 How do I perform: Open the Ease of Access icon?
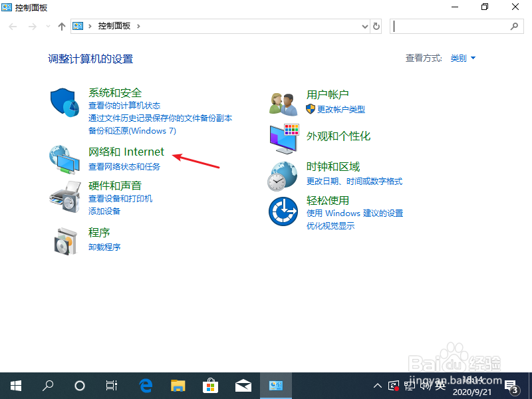point(283,211)
